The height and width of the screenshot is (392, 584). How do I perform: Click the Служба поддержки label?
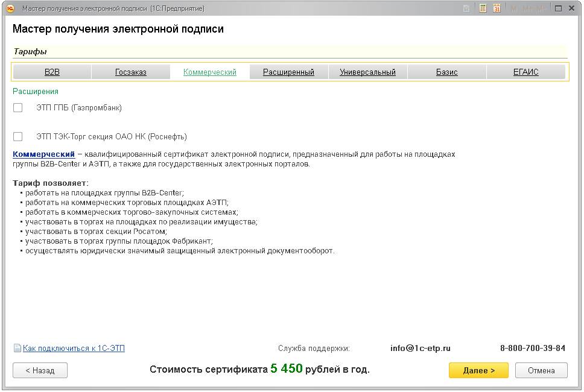pos(314,349)
